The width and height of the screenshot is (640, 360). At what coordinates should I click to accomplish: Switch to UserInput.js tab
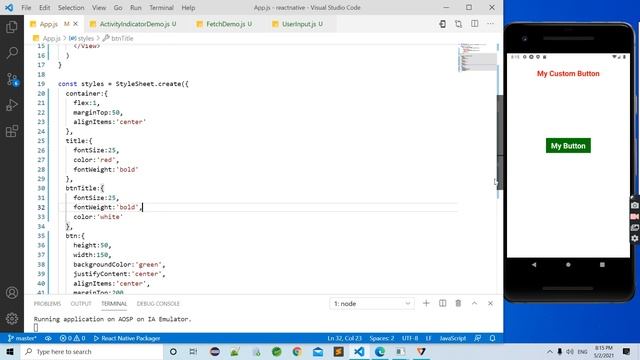301,24
